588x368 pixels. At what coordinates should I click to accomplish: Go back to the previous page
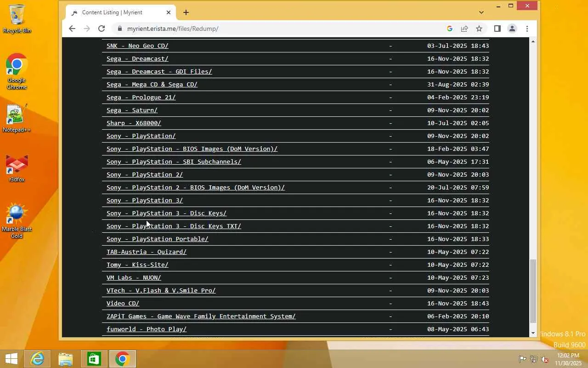pyautogui.click(x=72, y=29)
